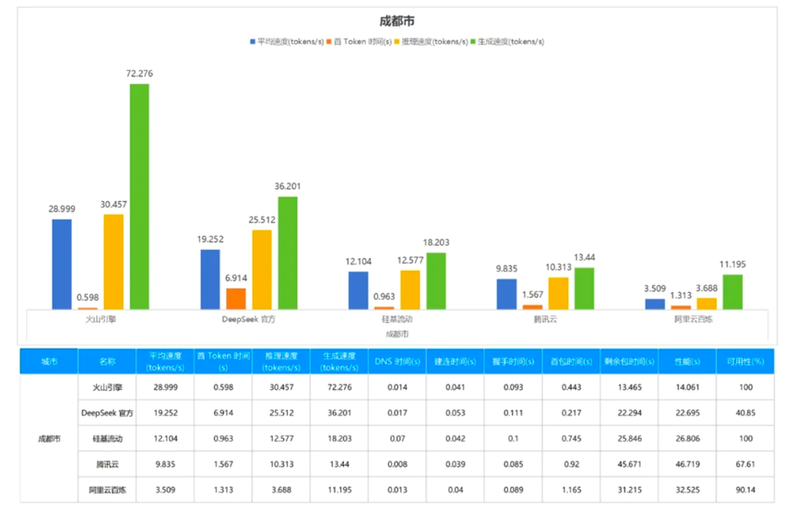Select the blue 19.252 bar in the chart
Viewport: 796px width, 532px height.
click(210, 279)
